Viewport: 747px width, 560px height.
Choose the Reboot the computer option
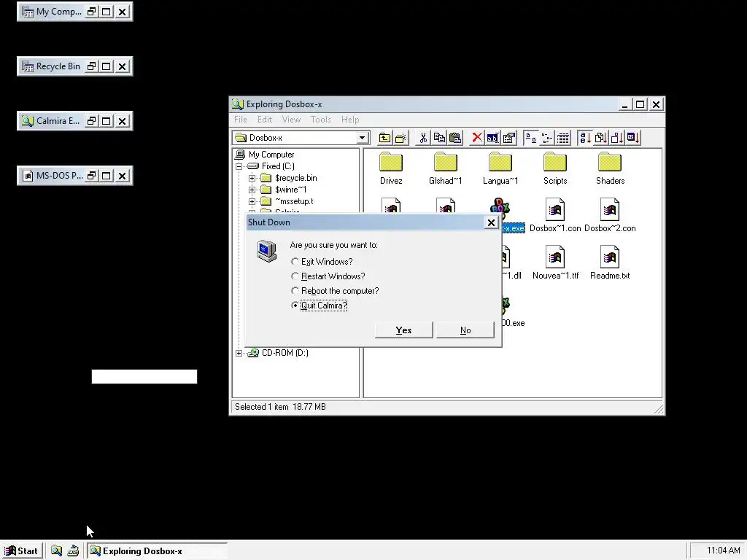(335, 291)
